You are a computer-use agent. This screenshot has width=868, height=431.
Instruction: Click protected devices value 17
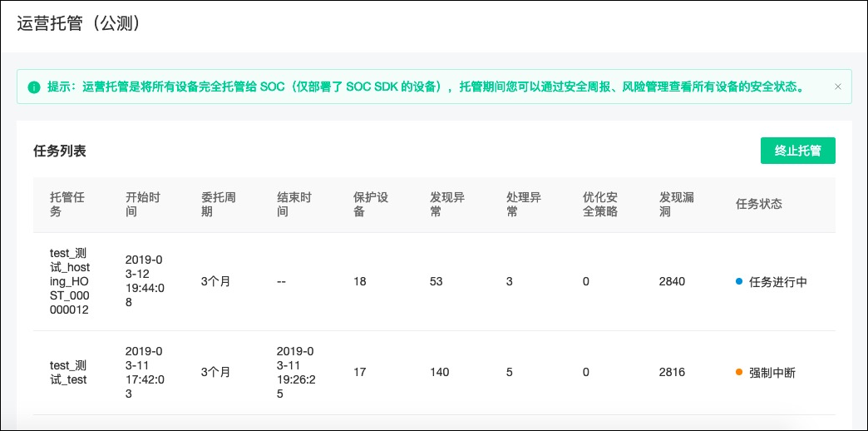pos(360,372)
